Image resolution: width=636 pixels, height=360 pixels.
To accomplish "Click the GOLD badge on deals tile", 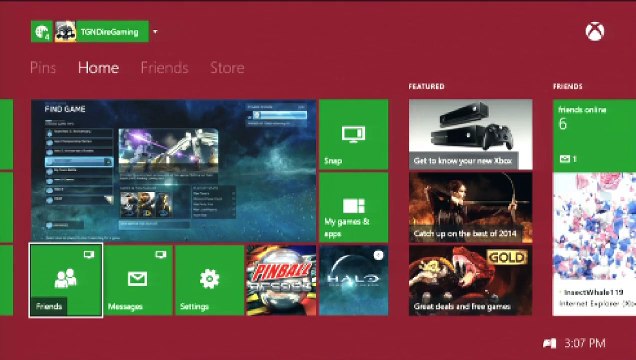I will (507, 257).
